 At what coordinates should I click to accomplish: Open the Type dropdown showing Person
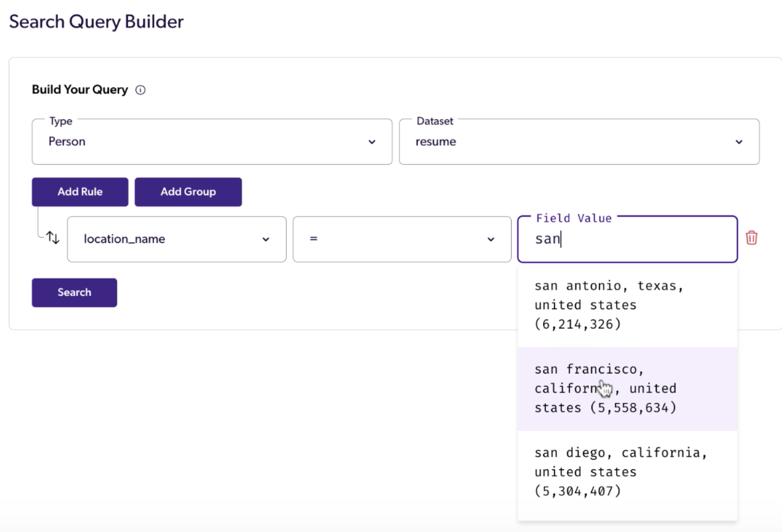click(211, 142)
